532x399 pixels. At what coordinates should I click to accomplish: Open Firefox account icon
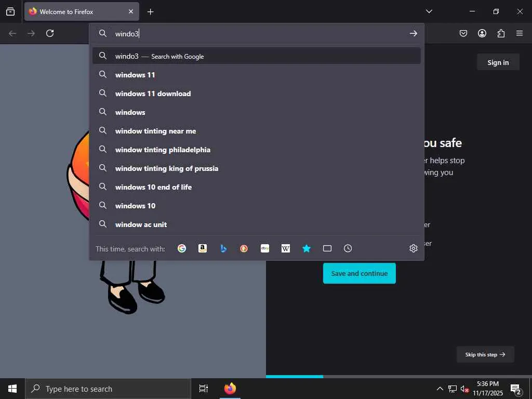[x=482, y=33]
